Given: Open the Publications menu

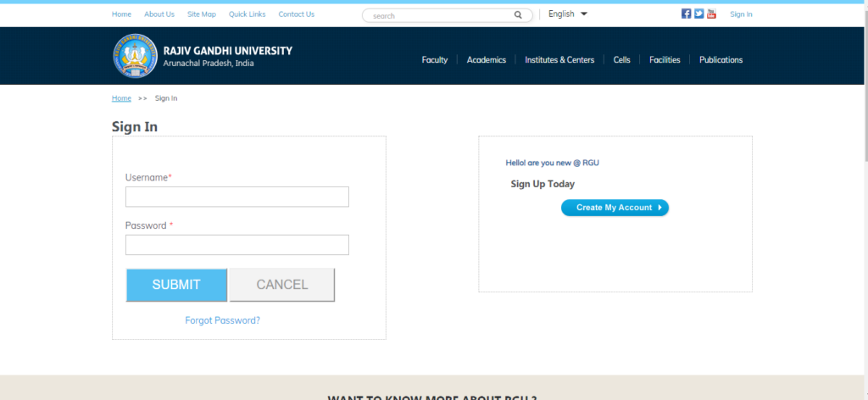Looking at the screenshot, I should 721,60.
